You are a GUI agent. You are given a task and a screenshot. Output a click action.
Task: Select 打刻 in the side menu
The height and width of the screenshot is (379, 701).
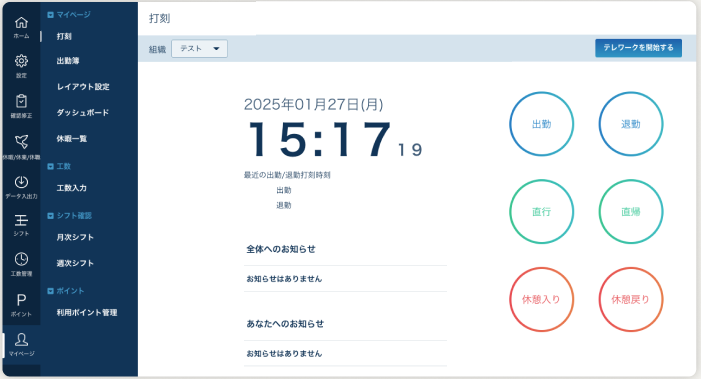pos(64,36)
